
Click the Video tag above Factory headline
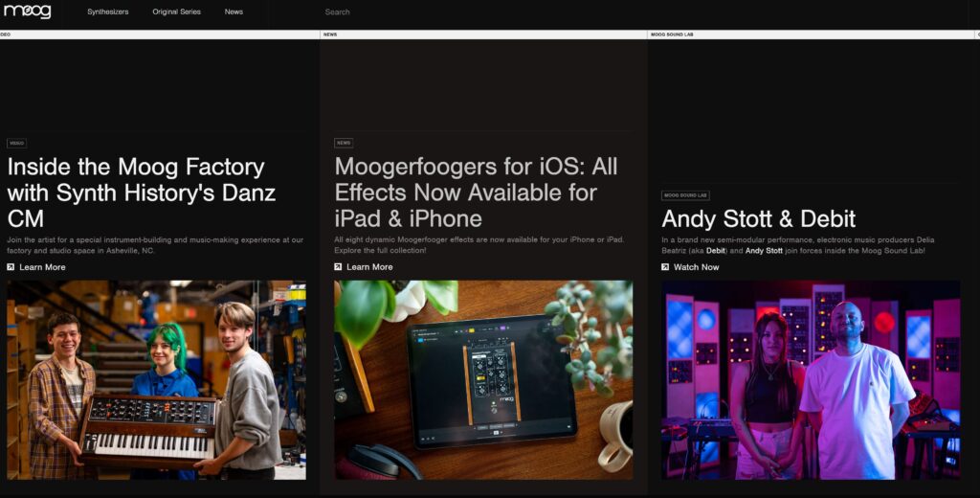pyautogui.click(x=17, y=144)
